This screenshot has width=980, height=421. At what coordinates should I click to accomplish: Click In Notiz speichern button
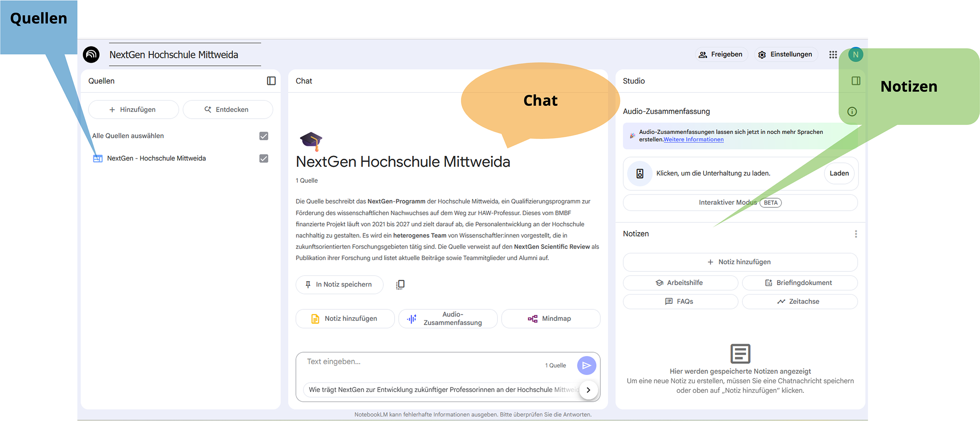(339, 285)
